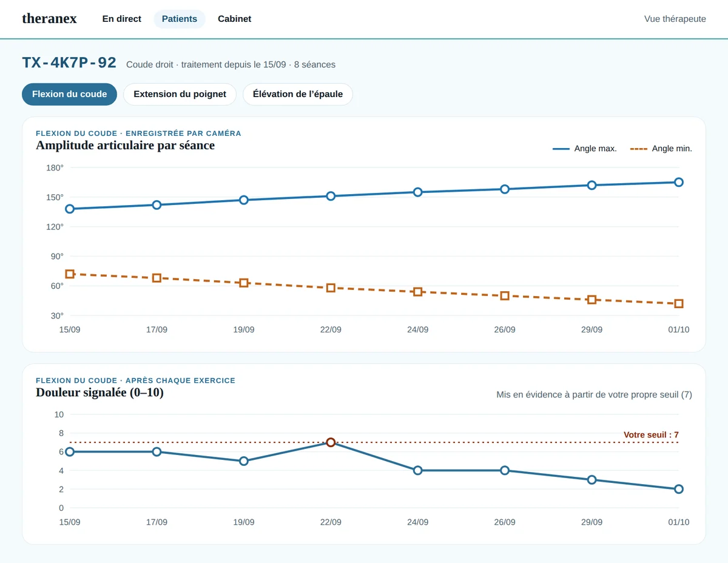Click the "Douleur signalée (0–10)" chart title
This screenshot has height=563, width=728.
99,393
